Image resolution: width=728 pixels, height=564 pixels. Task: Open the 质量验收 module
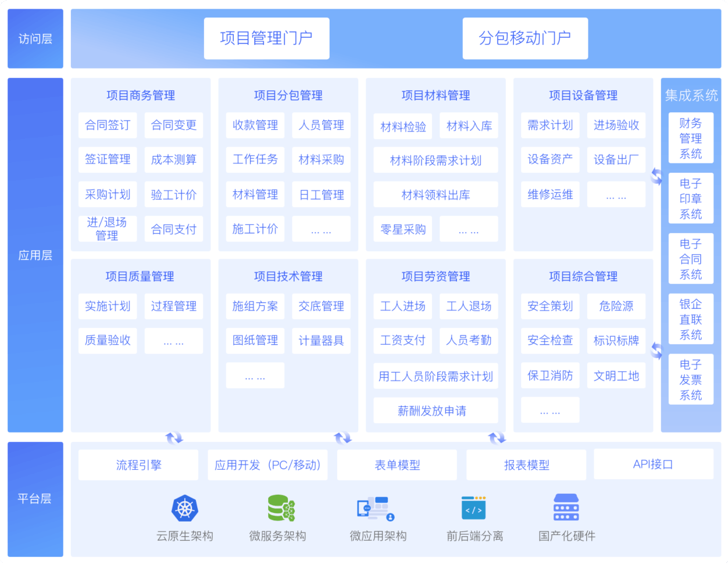pos(108,341)
